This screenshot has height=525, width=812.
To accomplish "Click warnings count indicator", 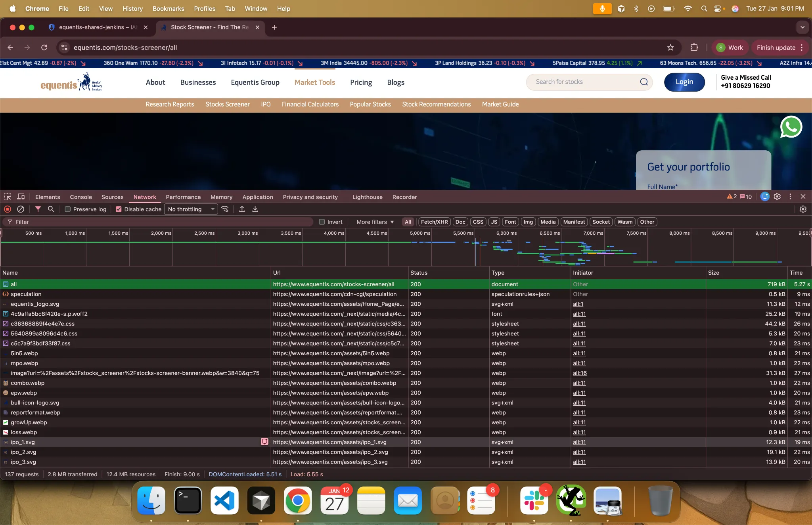I will click(x=732, y=197).
